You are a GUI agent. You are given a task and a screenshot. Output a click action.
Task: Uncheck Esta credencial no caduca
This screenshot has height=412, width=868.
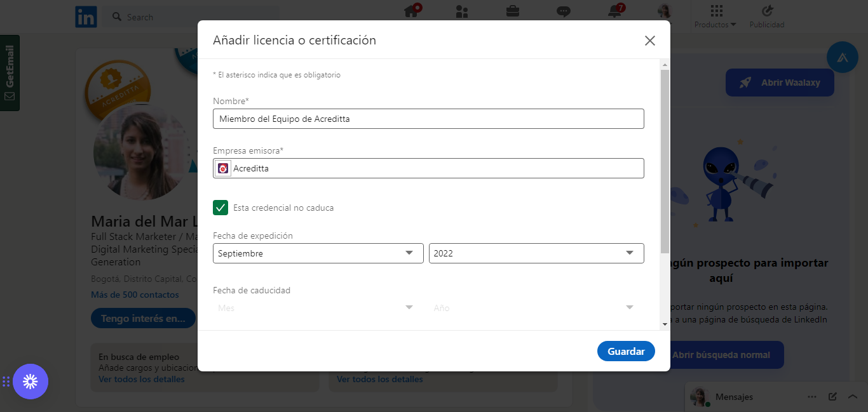tap(220, 208)
